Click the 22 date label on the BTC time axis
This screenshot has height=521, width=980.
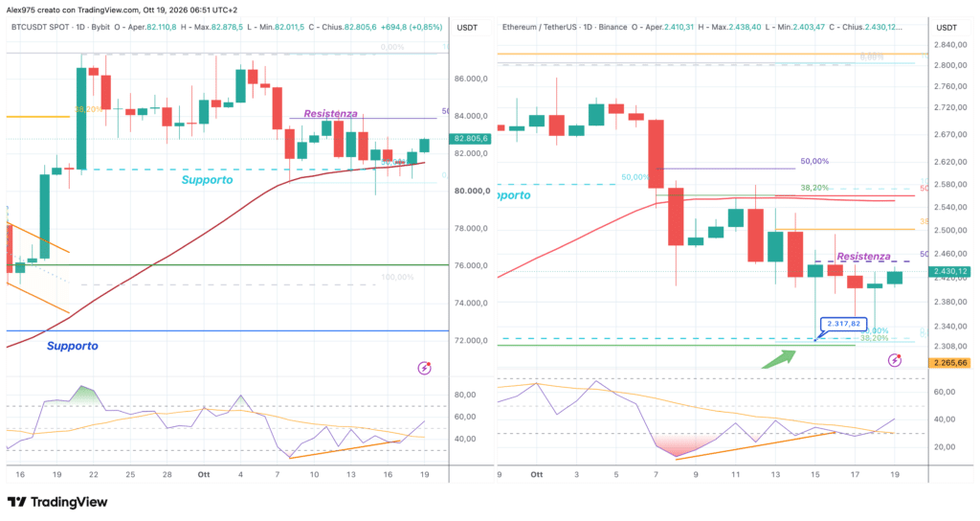(x=93, y=475)
